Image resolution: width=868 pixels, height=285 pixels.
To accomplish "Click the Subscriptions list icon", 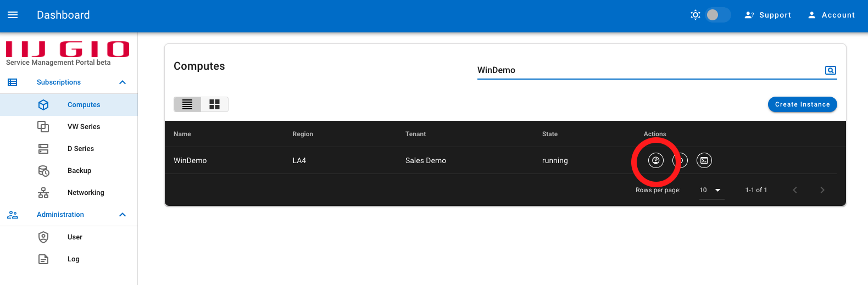I will pyautogui.click(x=13, y=82).
